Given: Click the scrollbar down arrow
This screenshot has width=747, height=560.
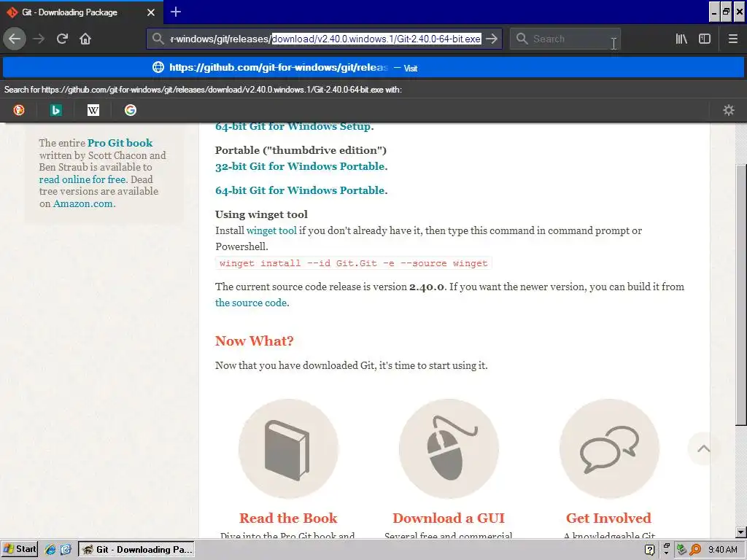Looking at the screenshot, I should 741,532.
